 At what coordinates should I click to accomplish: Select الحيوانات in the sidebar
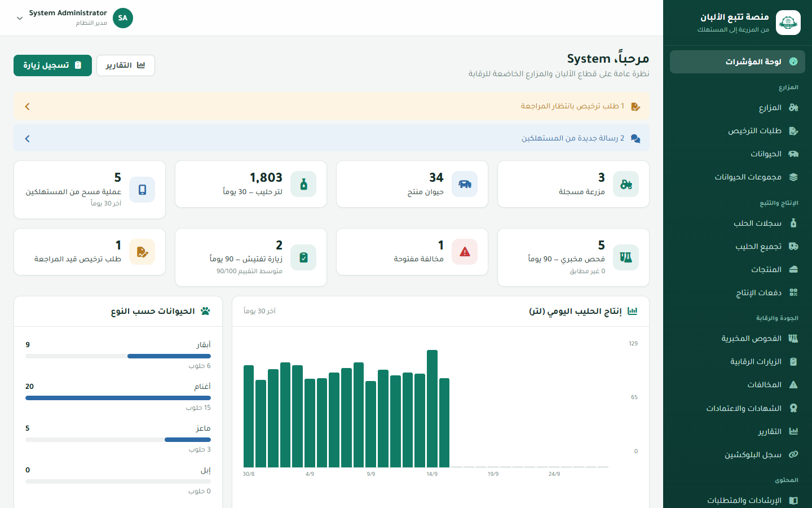coord(738,154)
